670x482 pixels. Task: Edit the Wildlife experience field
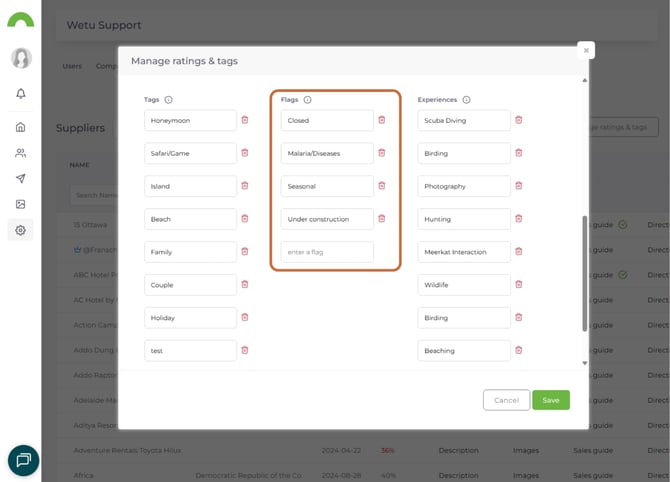pos(464,285)
